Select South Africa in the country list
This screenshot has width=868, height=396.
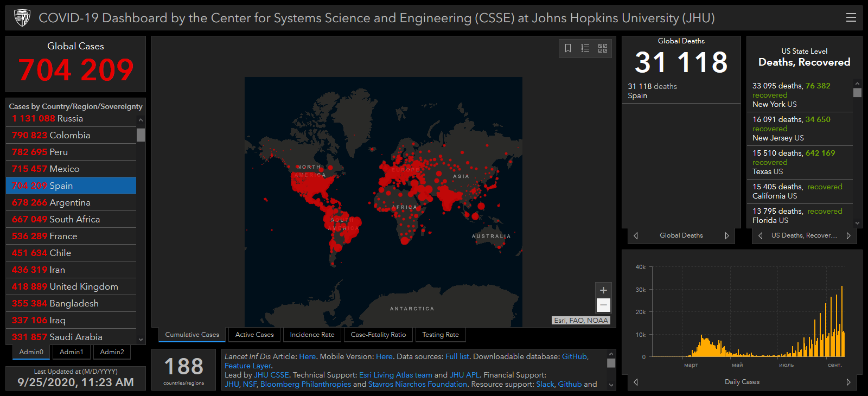pyautogui.click(x=71, y=219)
